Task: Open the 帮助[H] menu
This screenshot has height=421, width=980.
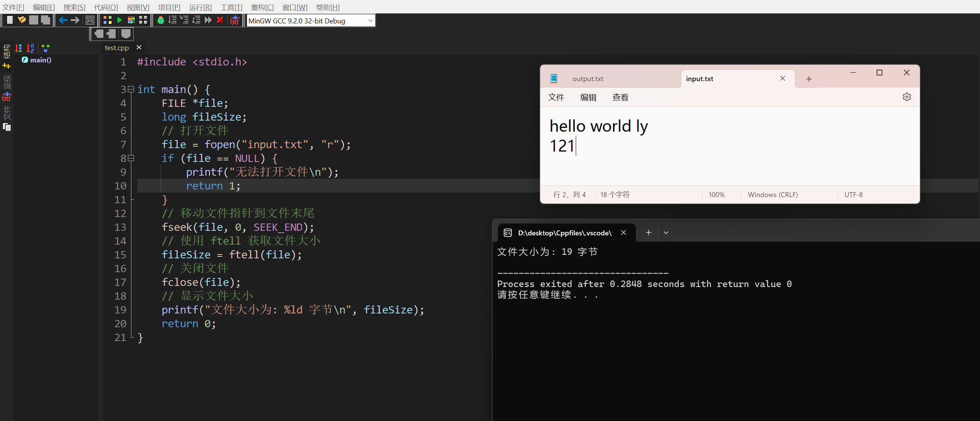Action: [328, 7]
